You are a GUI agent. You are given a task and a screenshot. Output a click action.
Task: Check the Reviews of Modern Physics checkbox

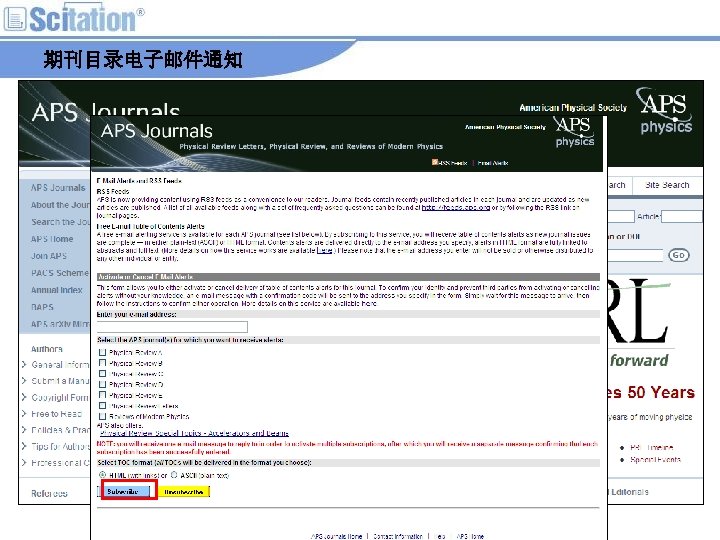click(102, 416)
